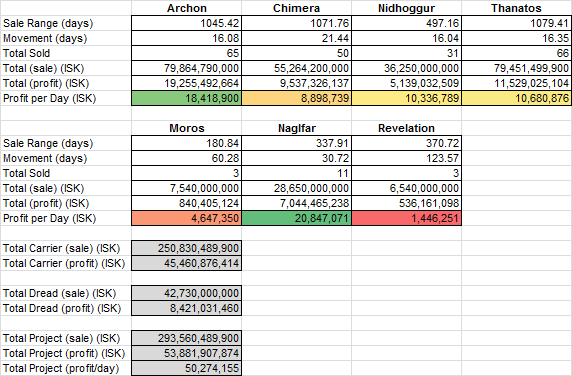The height and width of the screenshot is (376, 572).
Task: Select green Archon profit per day 18,418,900
Action: (186, 98)
